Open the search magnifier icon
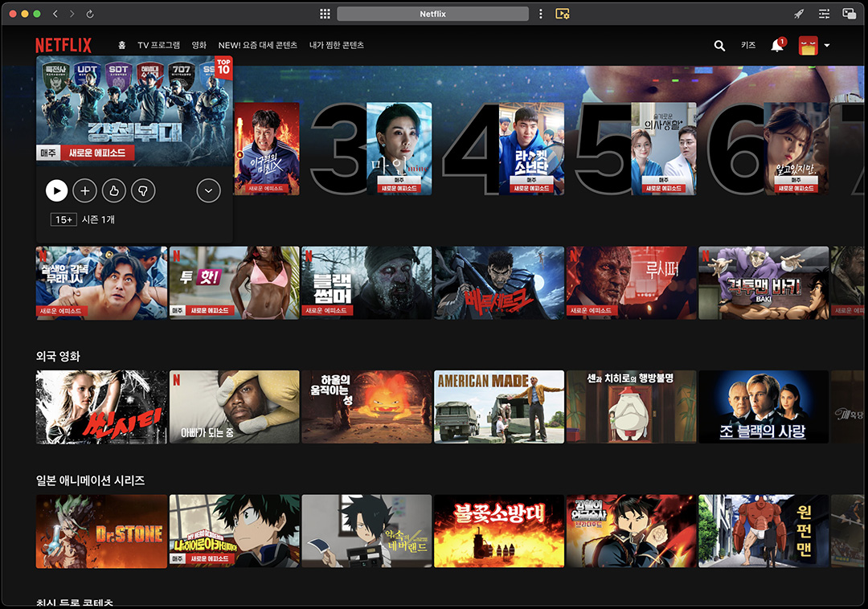This screenshot has height=609, width=868. point(719,46)
